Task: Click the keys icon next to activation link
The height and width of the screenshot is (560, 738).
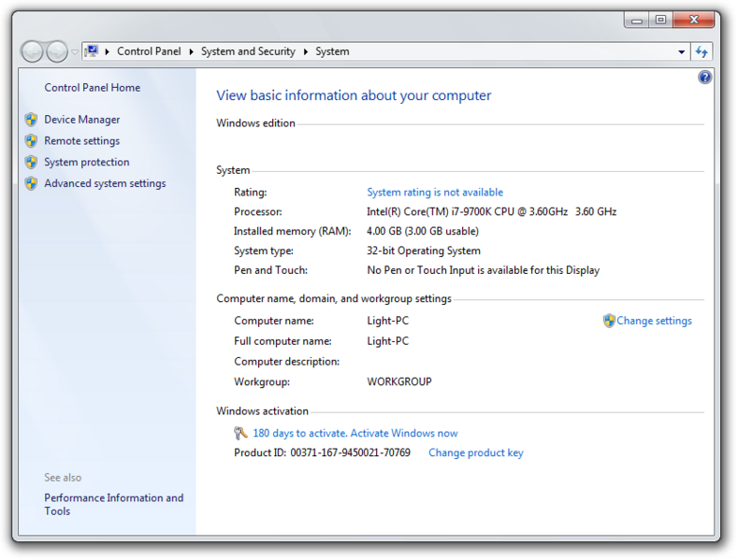Action: (x=240, y=433)
